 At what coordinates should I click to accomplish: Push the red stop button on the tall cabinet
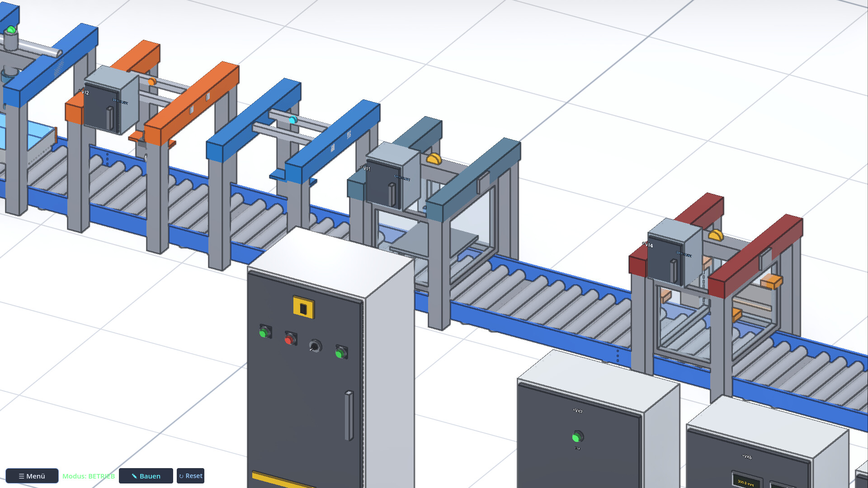coord(290,339)
